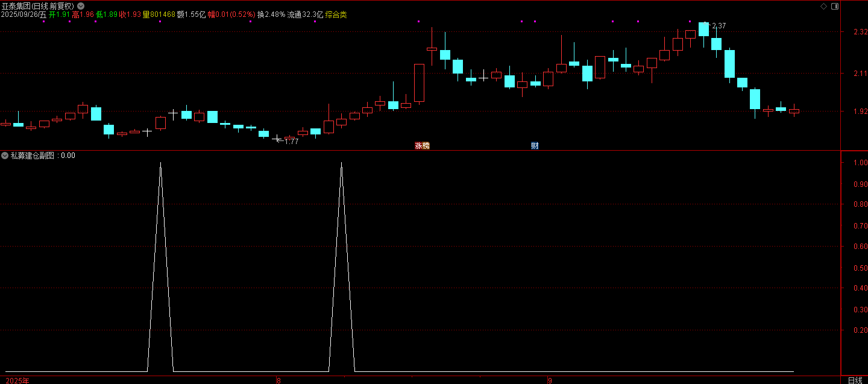The height and width of the screenshot is (384, 868).
Task: Click the 开1.91 opening price value
Action: pos(60,14)
